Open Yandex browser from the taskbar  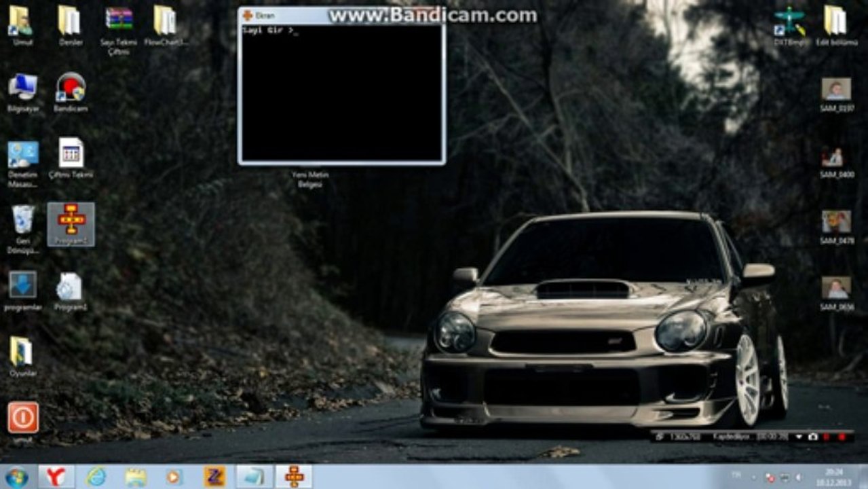(56, 477)
